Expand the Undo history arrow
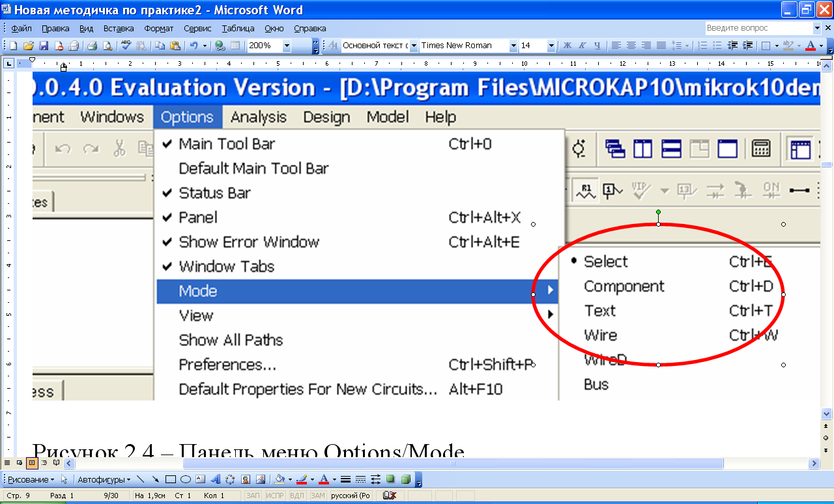 (205, 46)
